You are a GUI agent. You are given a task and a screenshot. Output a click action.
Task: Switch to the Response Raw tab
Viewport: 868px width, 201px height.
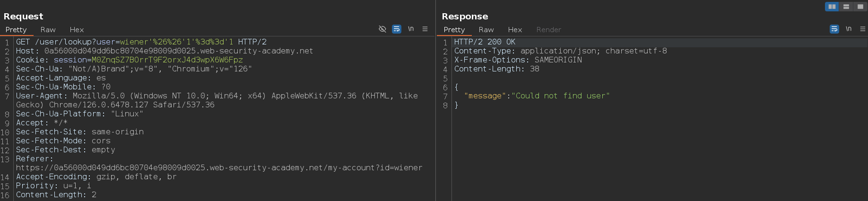(486, 30)
